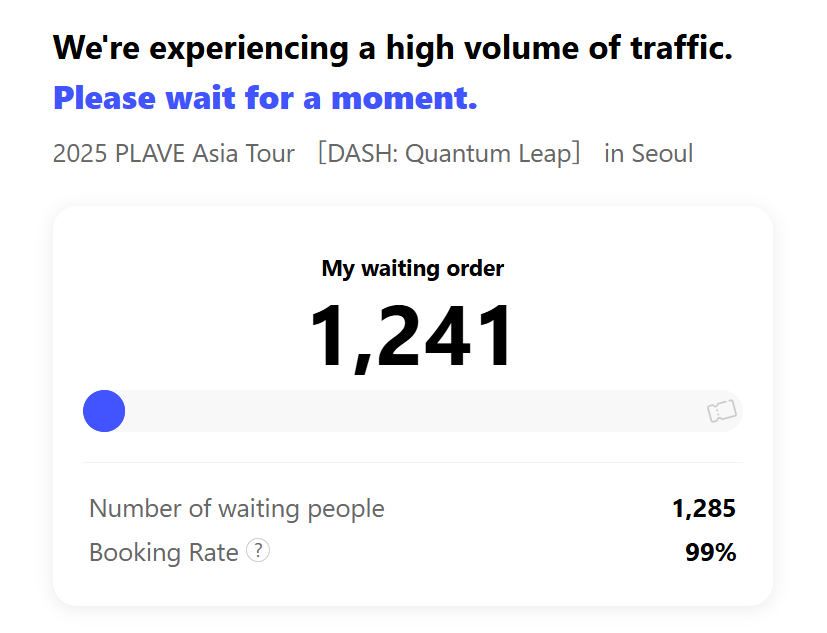Click the large waiting order number 1,241
The image size is (827, 633).
point(411,335)
